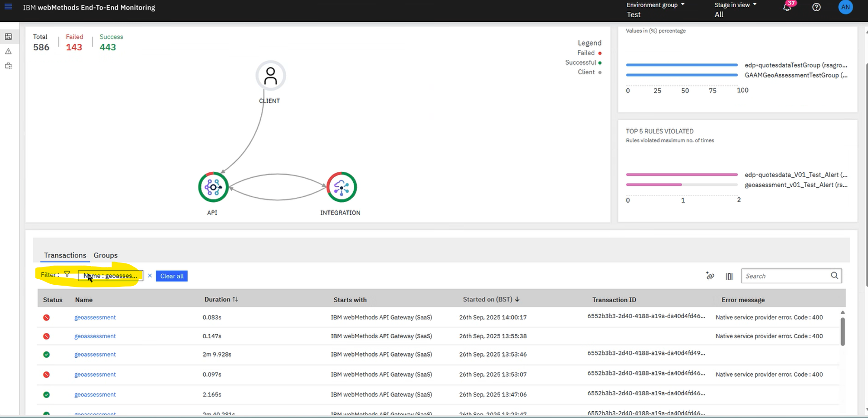Click the edp-quotesdata_V01_Test_Alert bar

click(682, 175)
